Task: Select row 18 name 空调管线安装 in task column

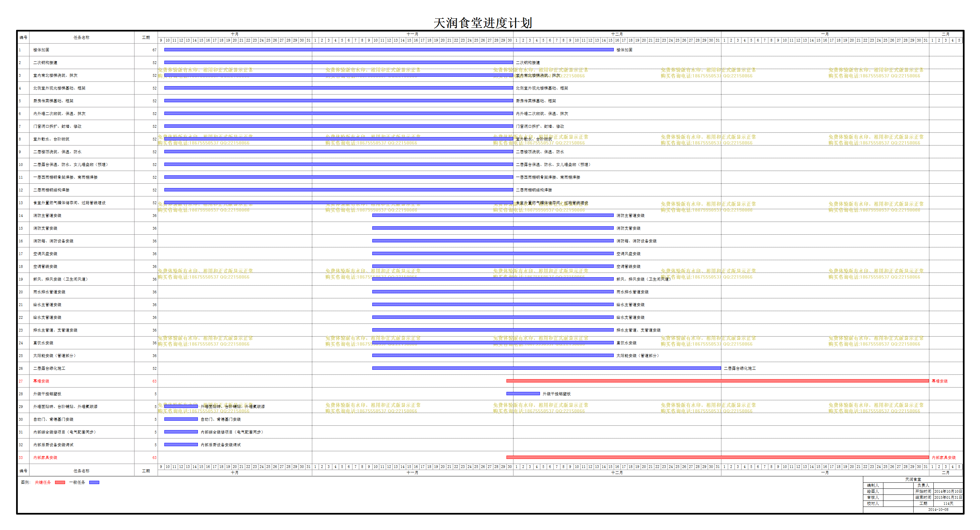Action: (x=45, y=267)
